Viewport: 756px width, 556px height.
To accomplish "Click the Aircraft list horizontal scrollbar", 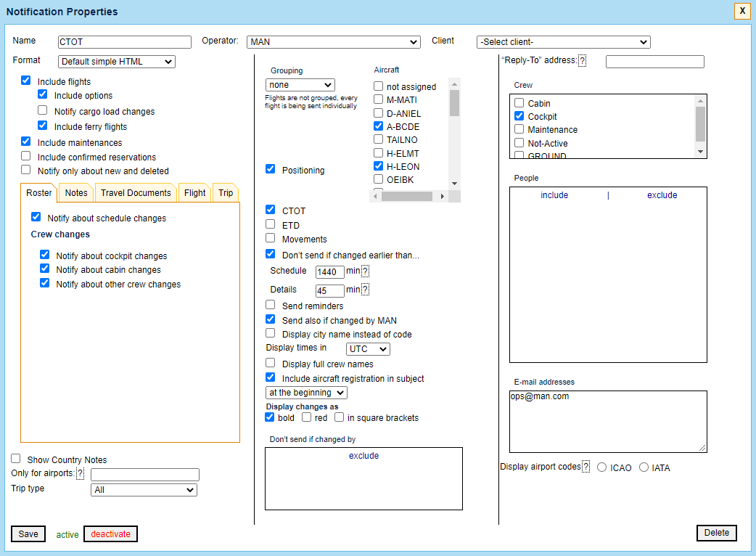I will point(408,196).
